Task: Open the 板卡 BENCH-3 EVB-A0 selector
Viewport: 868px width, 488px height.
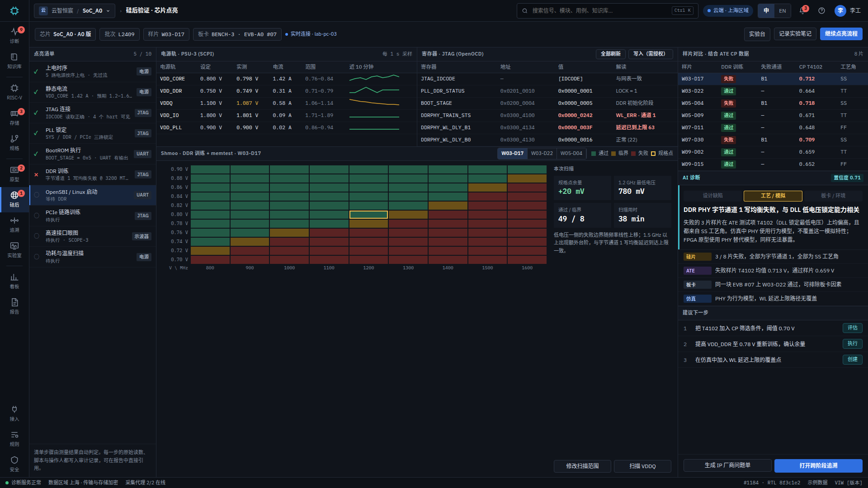Action: coord(237,34)
